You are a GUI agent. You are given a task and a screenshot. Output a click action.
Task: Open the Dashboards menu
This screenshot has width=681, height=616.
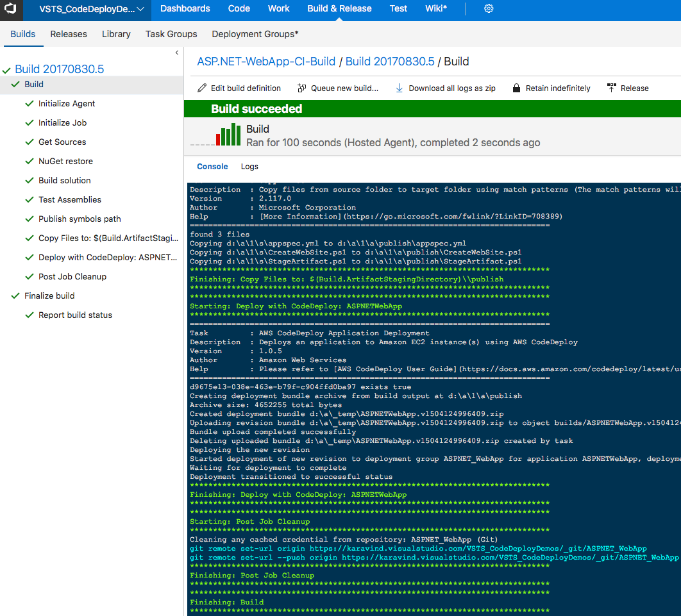point(185,9)
